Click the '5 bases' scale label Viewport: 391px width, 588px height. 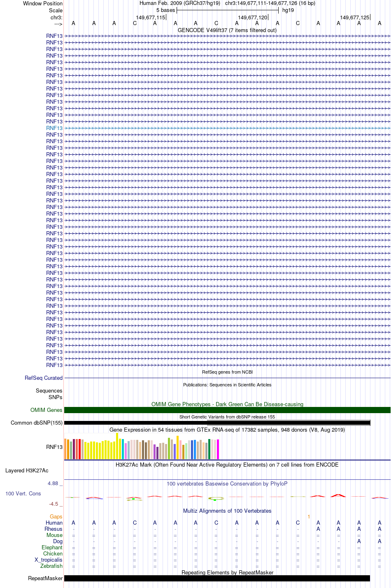pos(165,10)
